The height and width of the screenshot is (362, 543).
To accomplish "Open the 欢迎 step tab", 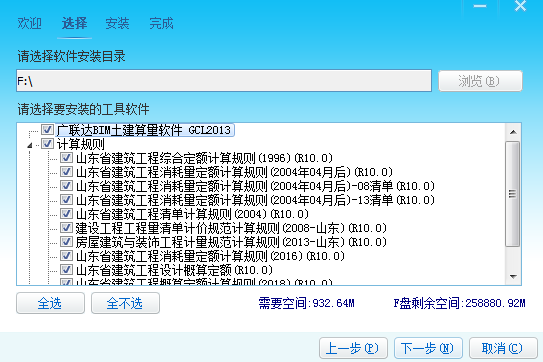I will [x=29, y=24].
